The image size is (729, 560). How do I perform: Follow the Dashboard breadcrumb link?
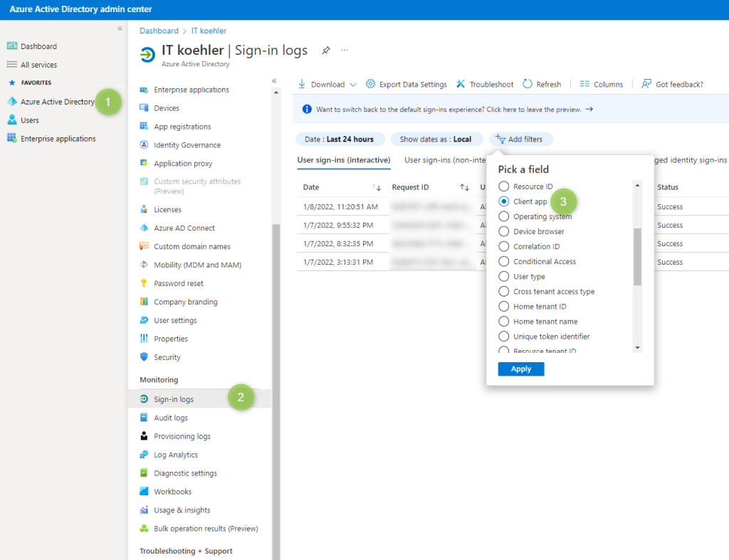[159, 31]
